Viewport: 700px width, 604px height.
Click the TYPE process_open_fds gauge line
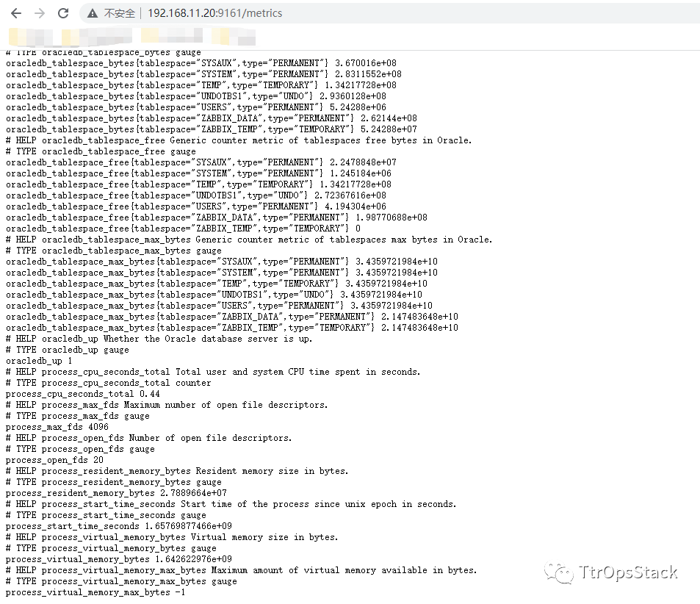pyautogui.click(x=80, y=449)
